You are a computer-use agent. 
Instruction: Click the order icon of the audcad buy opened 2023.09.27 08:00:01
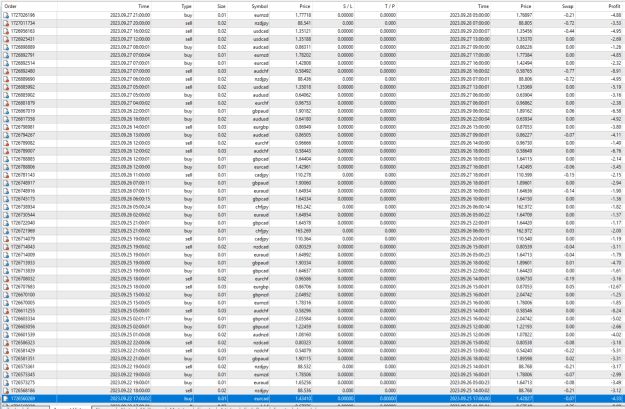click(x=6, y=47)
